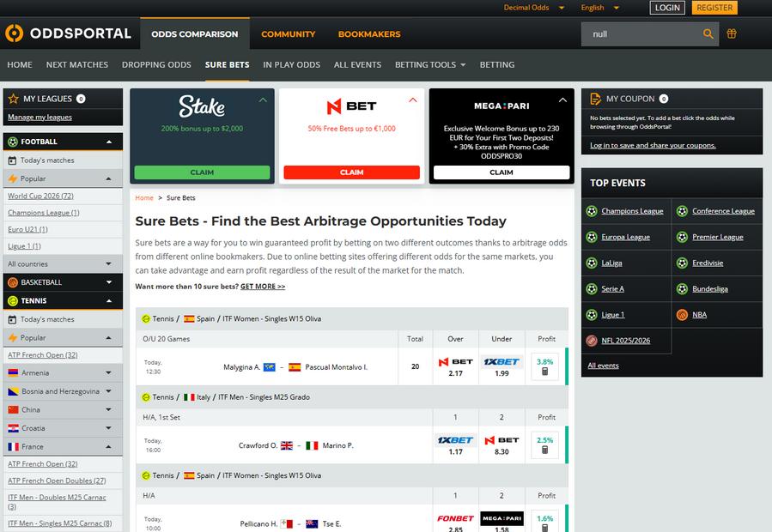The height and width of the screenshot is (532, 772).
Task: Collapse the Tennis section
Action: pyautogui.click(x=109, y=300)
